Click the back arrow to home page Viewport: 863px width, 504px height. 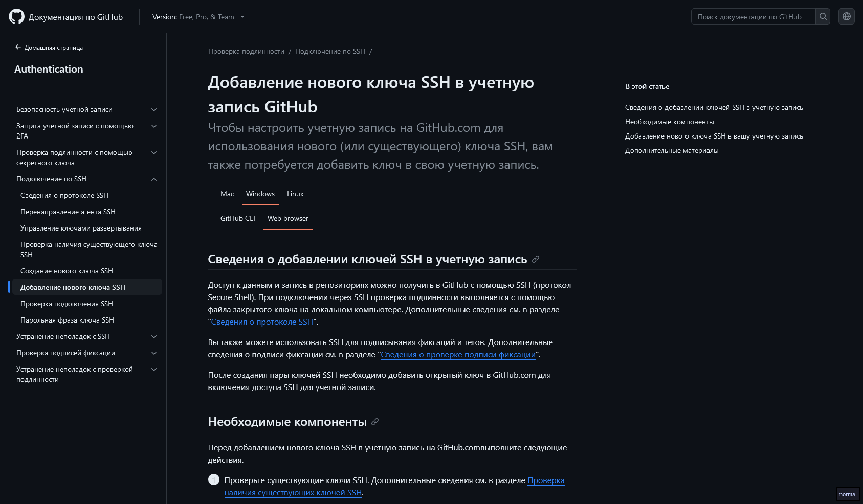coord(18,47)
